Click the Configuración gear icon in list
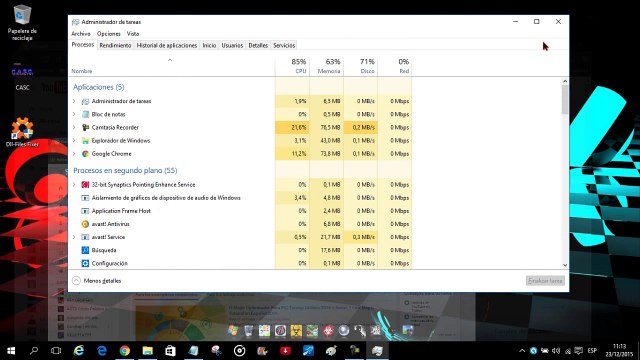This screenshot has width=640, height=360. point(85,263)
